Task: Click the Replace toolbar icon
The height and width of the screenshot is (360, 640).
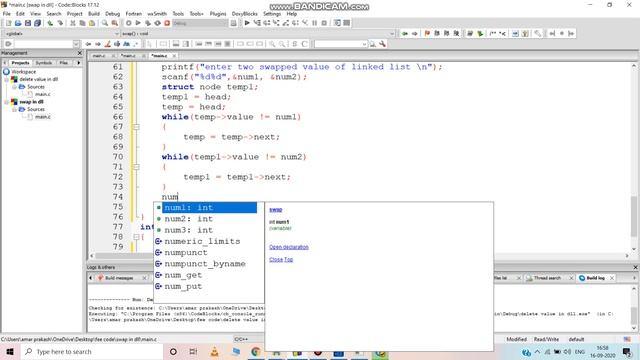Action: tap(115, 23)
